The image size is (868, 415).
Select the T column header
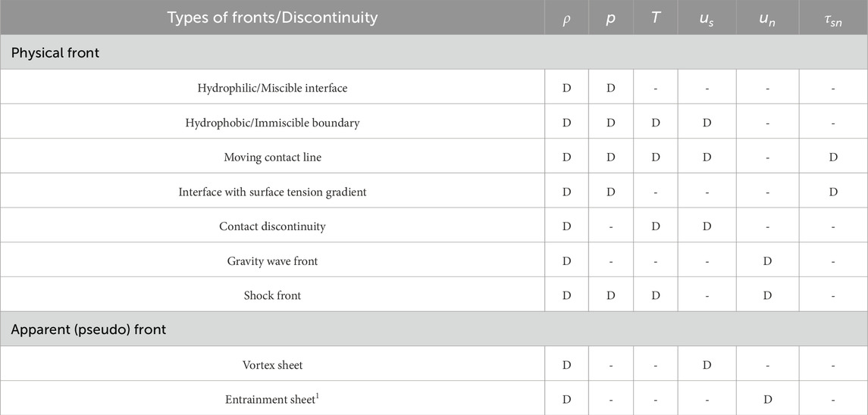pos(655,18)
